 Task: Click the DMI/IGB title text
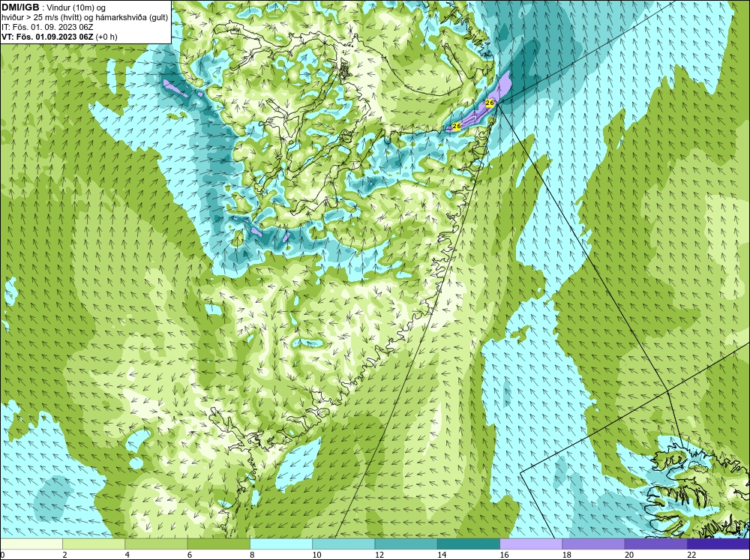(x=20, y=7)
